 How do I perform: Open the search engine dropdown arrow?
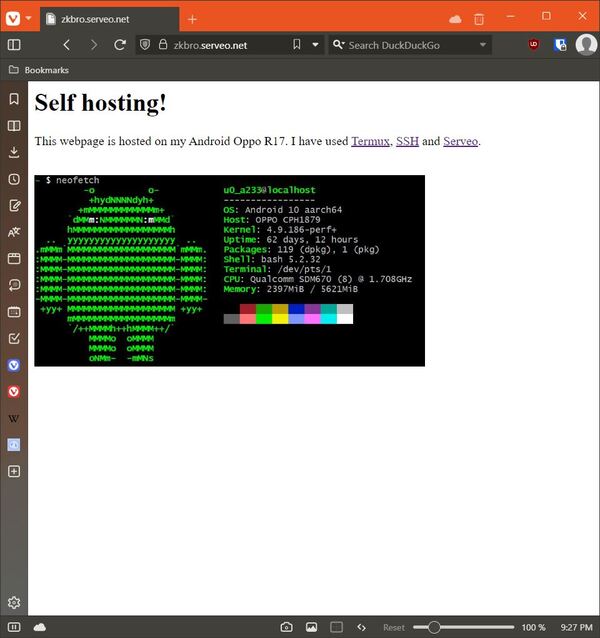[483, 45]
